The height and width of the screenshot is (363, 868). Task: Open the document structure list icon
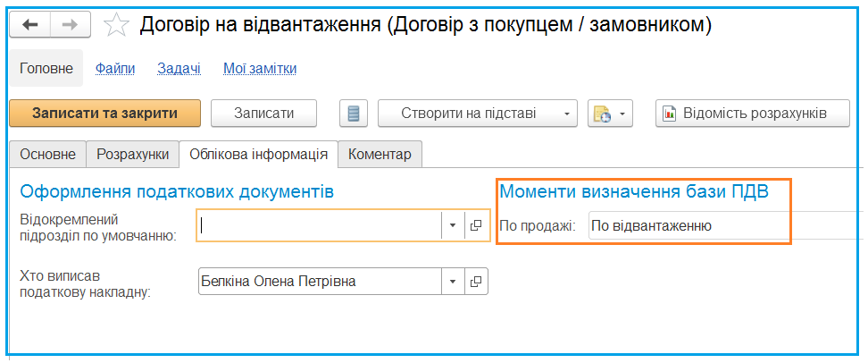(353, 114)
